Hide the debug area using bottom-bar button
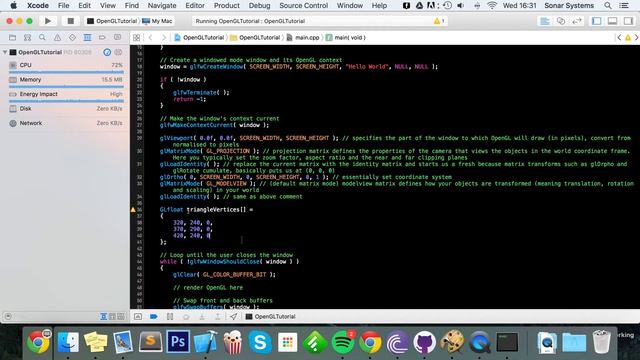This screenshot has width=640, height=360. pyautogui.click(x=138, y=316)
